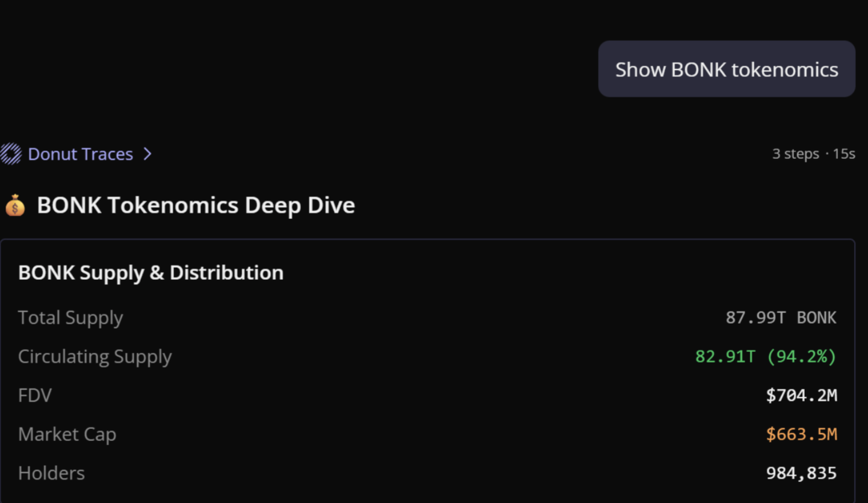The image size is (868, 503).
Task: Click the Market Cap row label
Action: pos(67,434)
